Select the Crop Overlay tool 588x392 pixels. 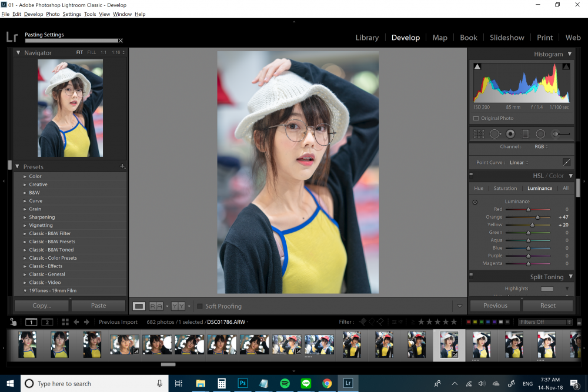pyautogui.click(x=479, y=134)
